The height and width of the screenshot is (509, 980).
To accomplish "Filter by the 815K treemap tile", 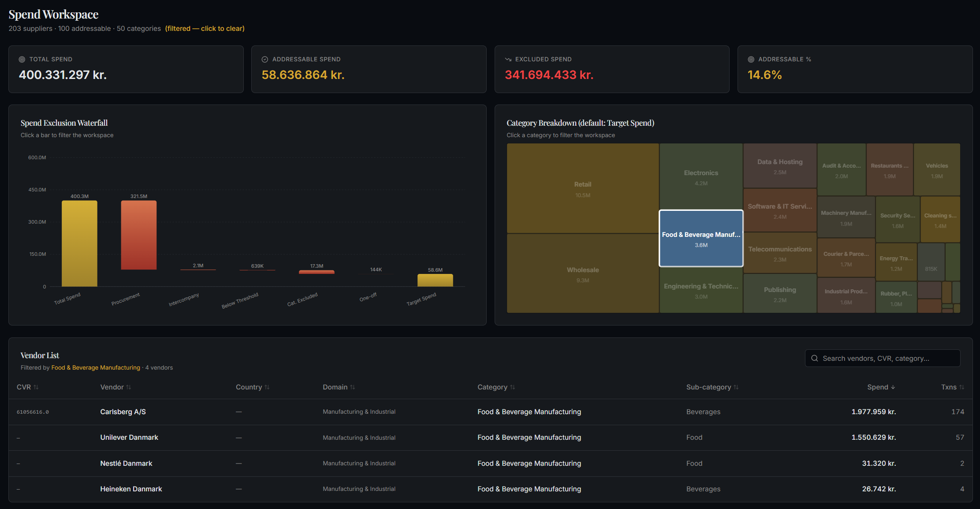I will pyautogui.click(x=931, y=262).
